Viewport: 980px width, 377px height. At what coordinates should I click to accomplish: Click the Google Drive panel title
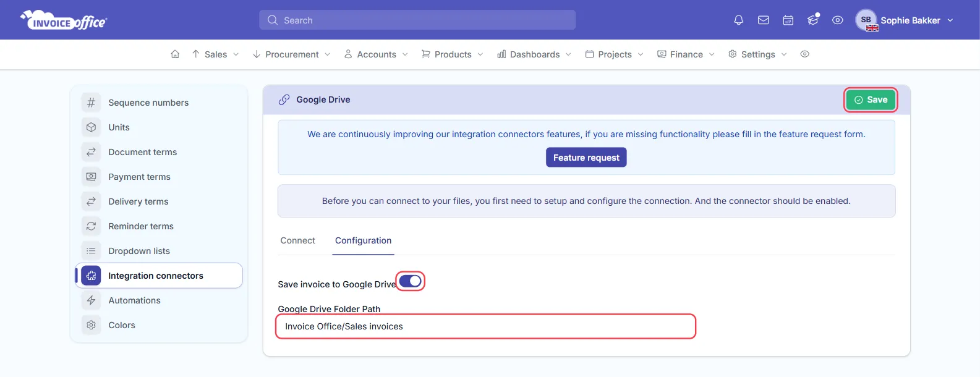point(323,100)
